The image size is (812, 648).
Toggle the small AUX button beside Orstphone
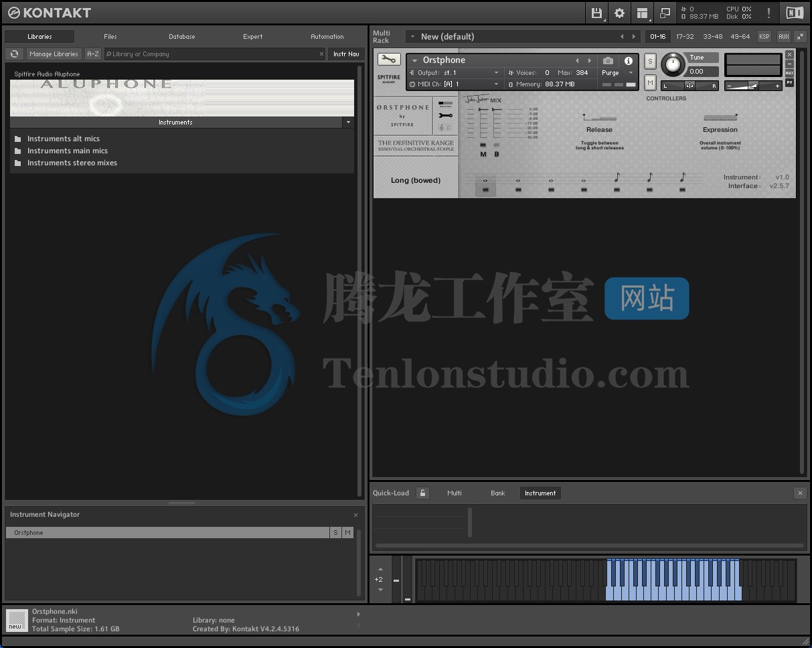click(x=789, y=73)
